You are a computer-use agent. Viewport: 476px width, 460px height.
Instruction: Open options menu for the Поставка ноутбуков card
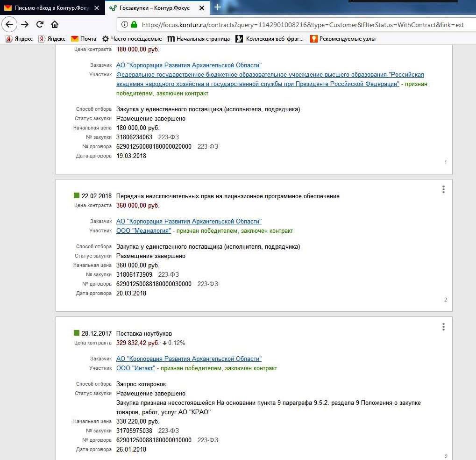pyautogui.click(x=443, y=327)
